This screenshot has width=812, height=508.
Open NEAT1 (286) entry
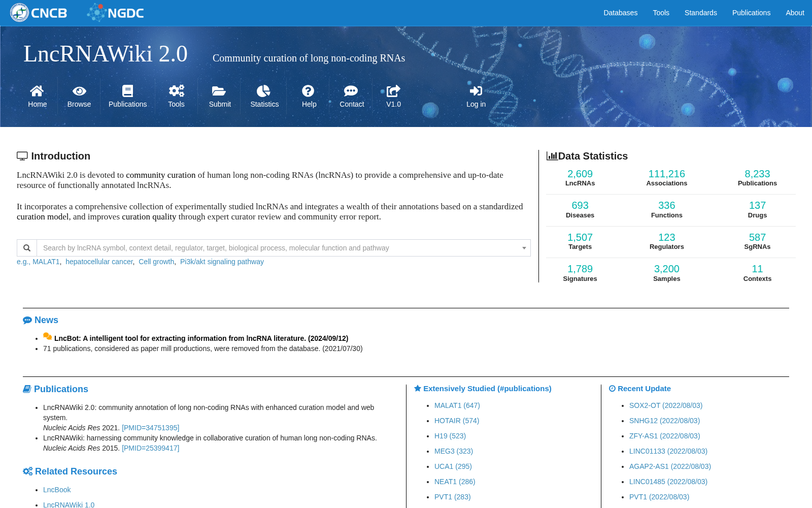click(455, 482)
